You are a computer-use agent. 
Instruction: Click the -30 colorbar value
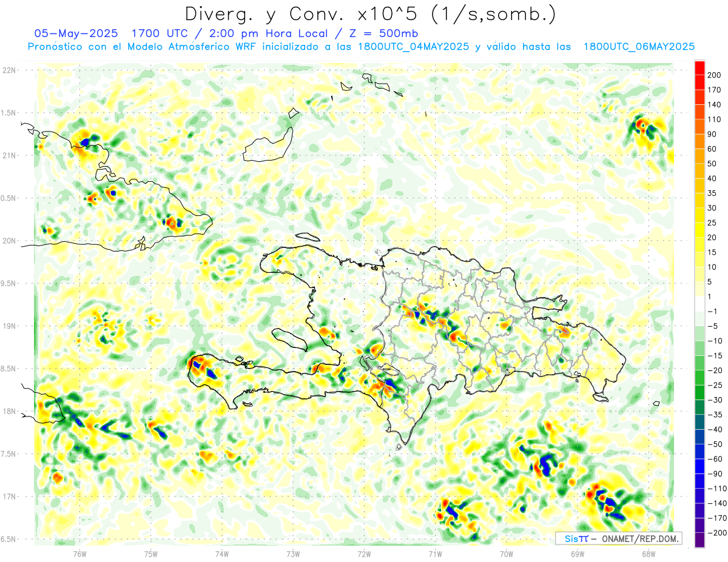tap(714, 400)
